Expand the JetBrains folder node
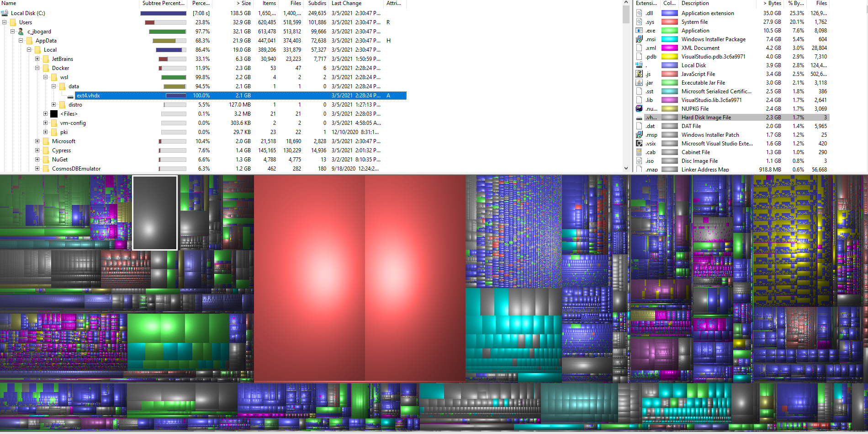The width and height of the screenshot is (868, 434). (x=37, y=59)
